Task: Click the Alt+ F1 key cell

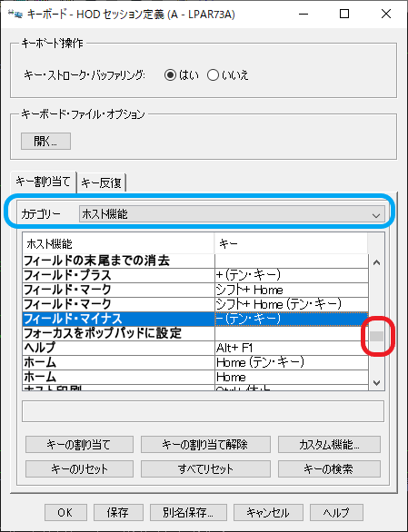Action: (292, 348)
